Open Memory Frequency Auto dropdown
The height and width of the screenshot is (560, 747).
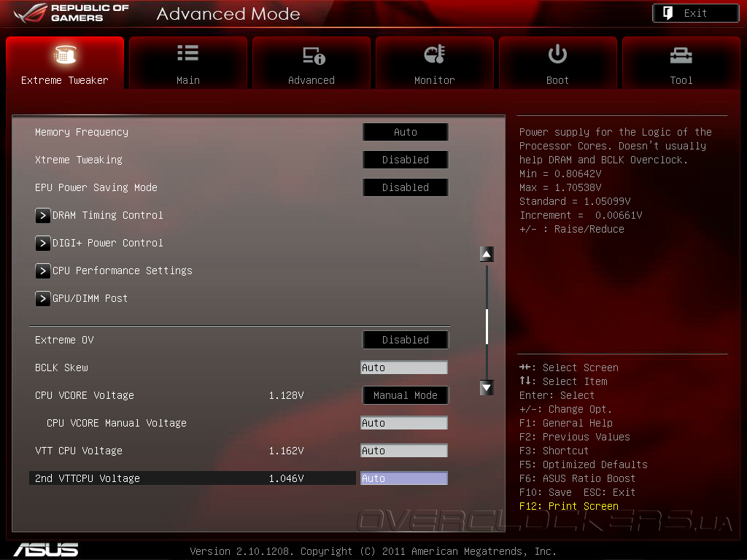406,132
